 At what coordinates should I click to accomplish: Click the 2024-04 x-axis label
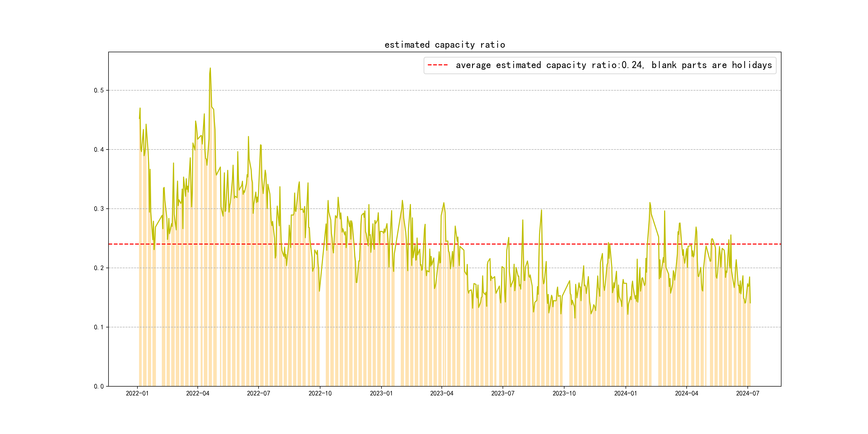pos(686,393)
